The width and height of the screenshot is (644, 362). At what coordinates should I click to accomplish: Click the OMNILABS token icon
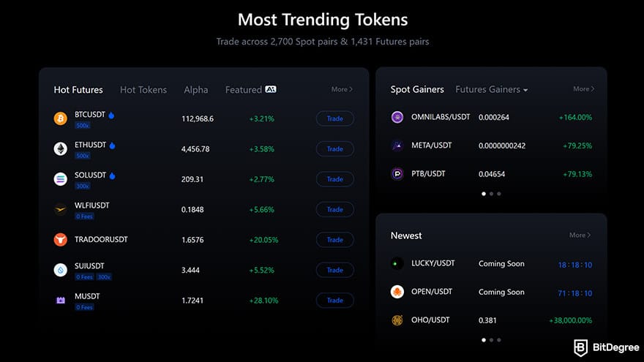point(397,117)
